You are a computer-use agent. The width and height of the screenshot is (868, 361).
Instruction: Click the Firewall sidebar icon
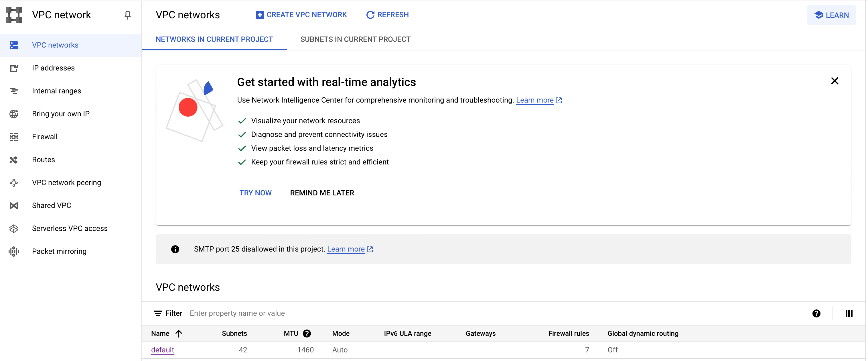point(14,136)
